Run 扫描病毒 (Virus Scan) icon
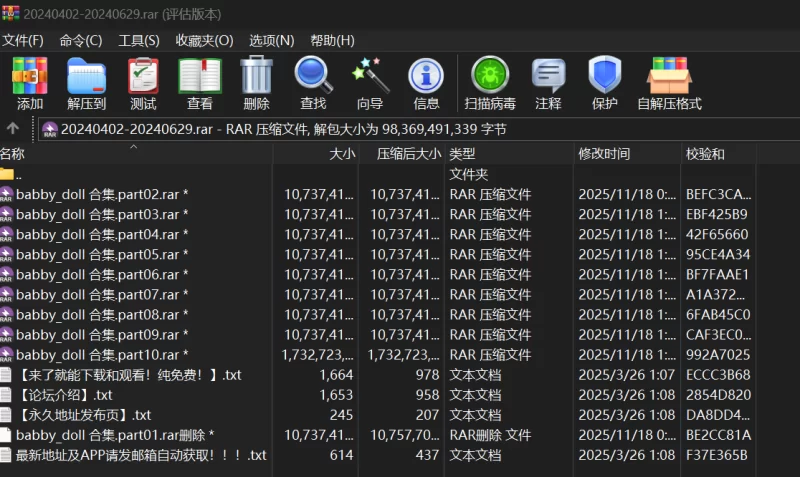Viewport: 800px width, 477px height. (490, 82)
